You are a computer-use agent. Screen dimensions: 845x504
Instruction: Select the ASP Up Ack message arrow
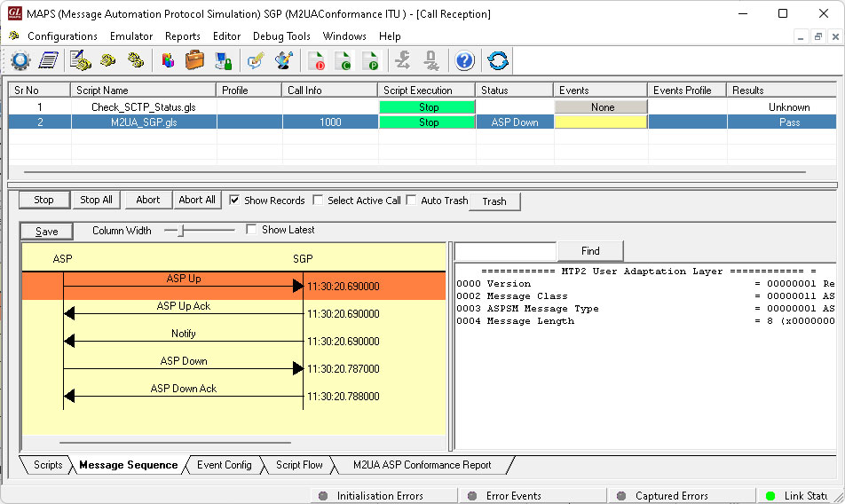pos(183,313)
